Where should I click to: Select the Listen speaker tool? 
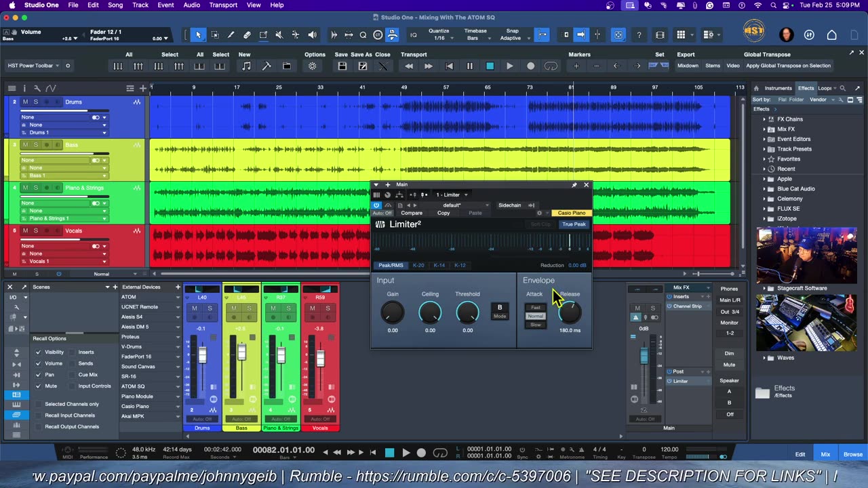click(312, 35)
